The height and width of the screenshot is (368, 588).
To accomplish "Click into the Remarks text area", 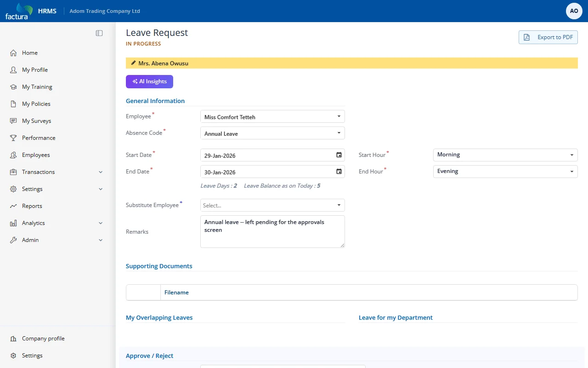I will (x=272, y=231).
